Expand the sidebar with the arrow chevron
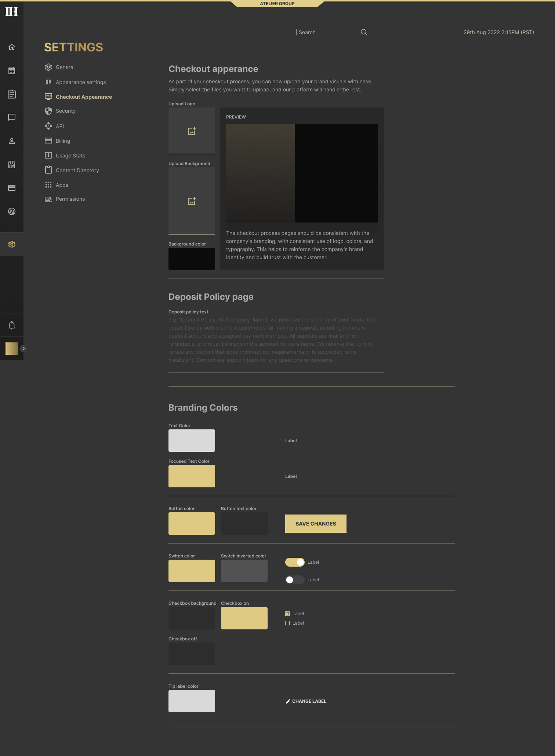This screenshot has height=756, width=555. 23,349
